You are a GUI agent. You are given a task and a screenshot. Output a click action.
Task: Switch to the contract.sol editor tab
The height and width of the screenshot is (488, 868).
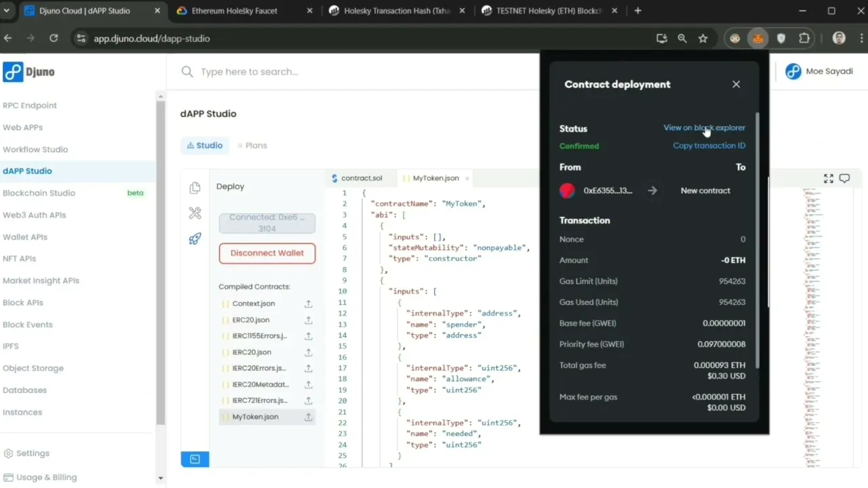tap(361, 178)
